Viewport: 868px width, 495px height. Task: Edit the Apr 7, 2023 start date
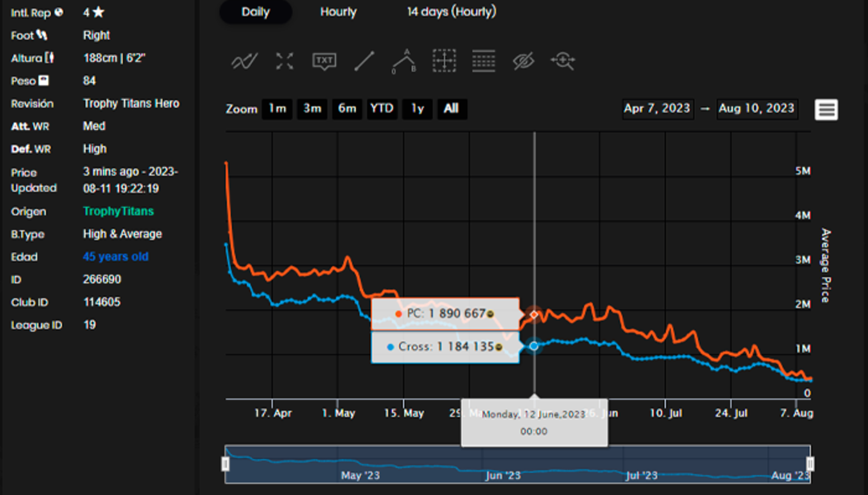pyautogui.click(x=658, y=109)
